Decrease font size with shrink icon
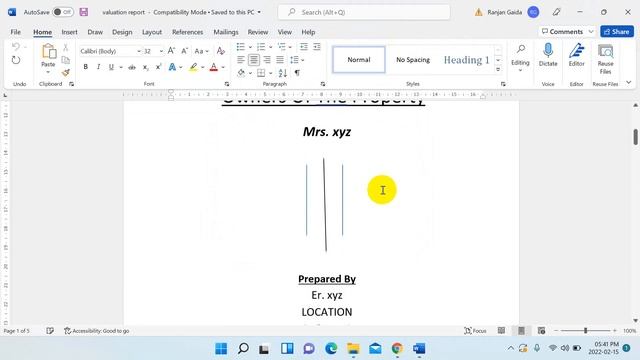Screen dimensions: 640x360 pos(184,51)
